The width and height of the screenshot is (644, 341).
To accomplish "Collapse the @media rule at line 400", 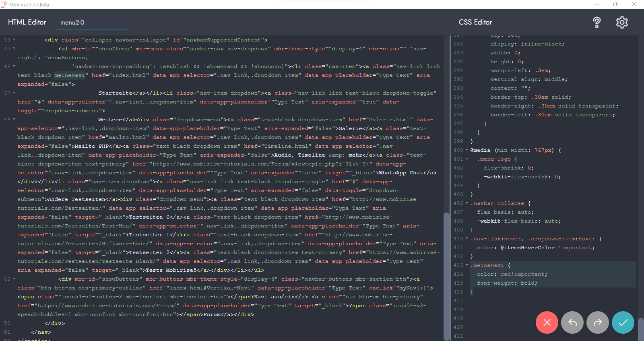I will (x=467, y=150).
